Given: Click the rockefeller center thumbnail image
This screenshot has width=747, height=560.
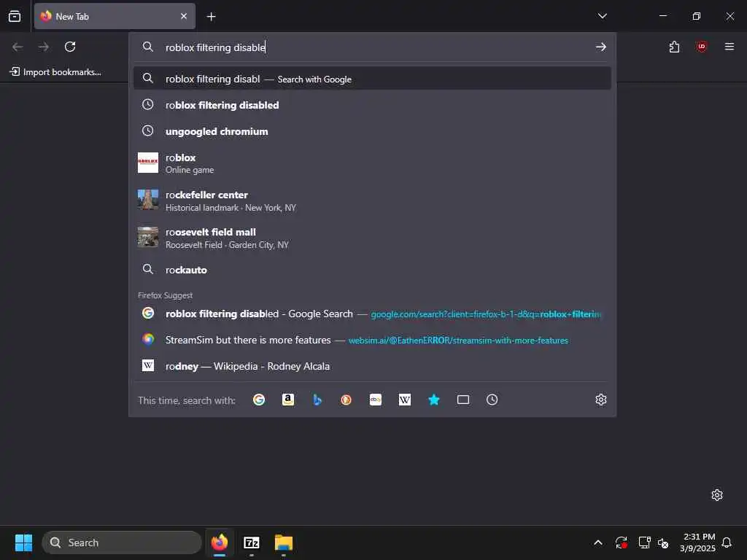Looking at the screenshot, I should coord(147,200).
